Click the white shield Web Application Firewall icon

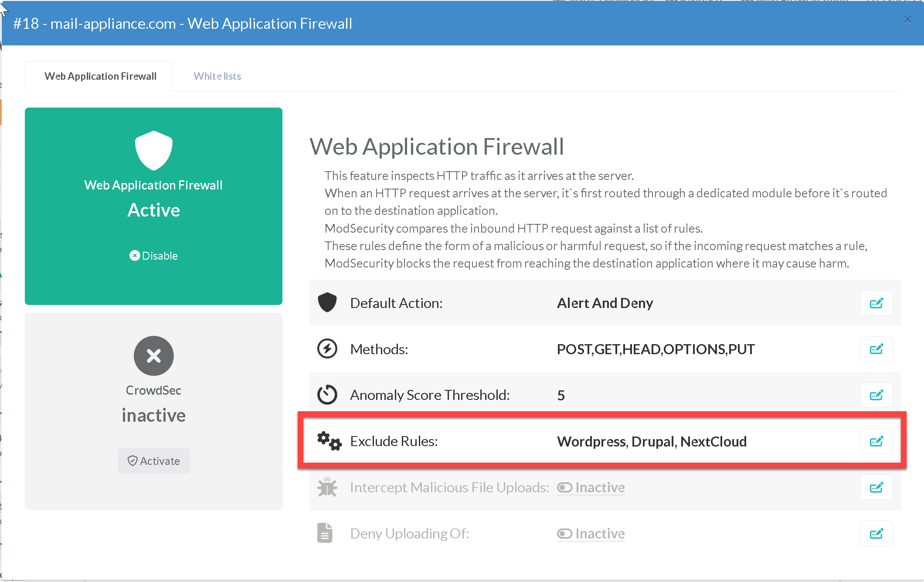click(153, 150)
